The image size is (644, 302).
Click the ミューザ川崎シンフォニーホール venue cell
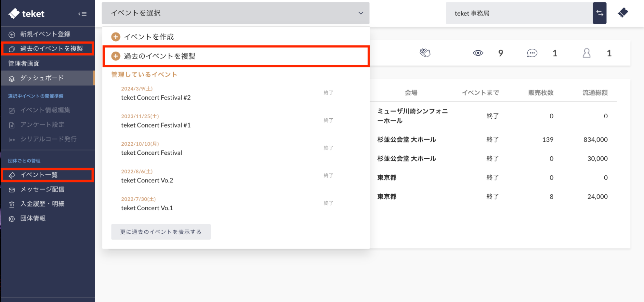(x=412, y=116)
